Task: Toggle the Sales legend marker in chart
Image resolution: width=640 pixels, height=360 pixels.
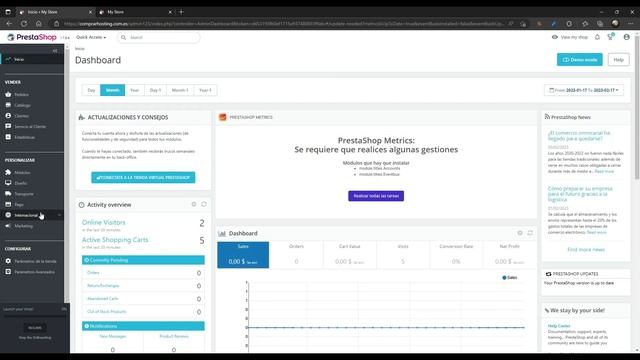Action: pos(504,278)
